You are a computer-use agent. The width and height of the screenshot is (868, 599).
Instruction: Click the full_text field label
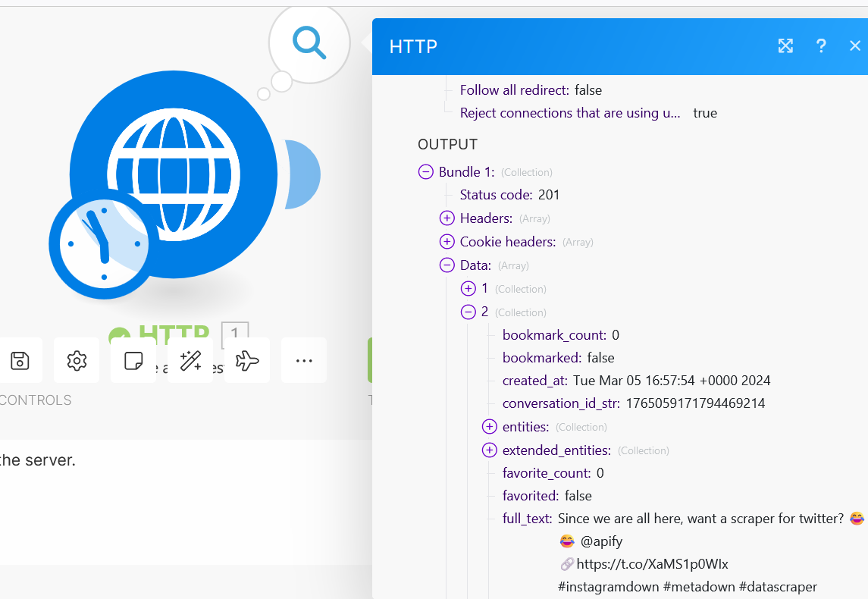(x=527, y=519)
